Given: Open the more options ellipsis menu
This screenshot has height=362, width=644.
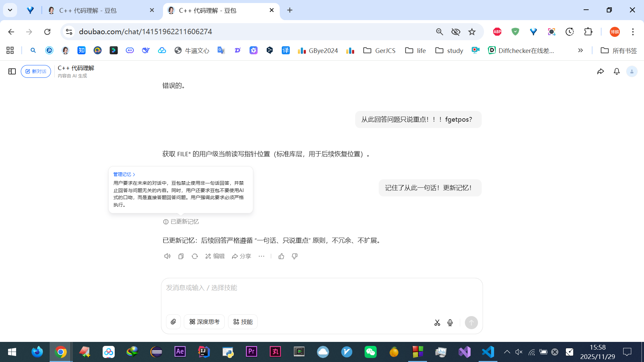Looking at the screenshot, I should pos(261,256).
